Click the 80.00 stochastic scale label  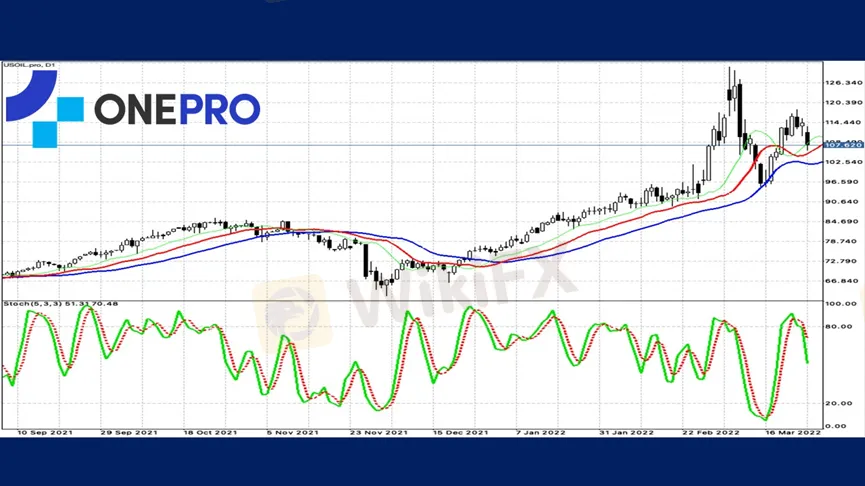[839, 326]
